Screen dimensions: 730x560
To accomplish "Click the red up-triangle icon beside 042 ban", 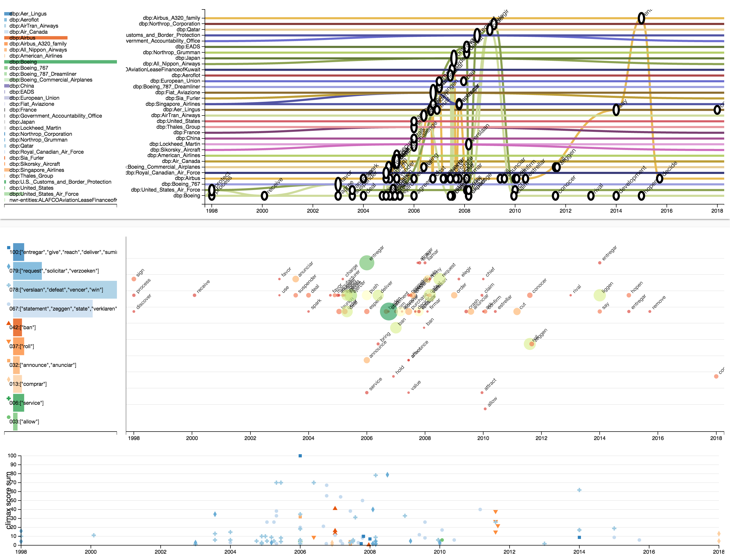I will pyautogui.click(x=9, y=323).
